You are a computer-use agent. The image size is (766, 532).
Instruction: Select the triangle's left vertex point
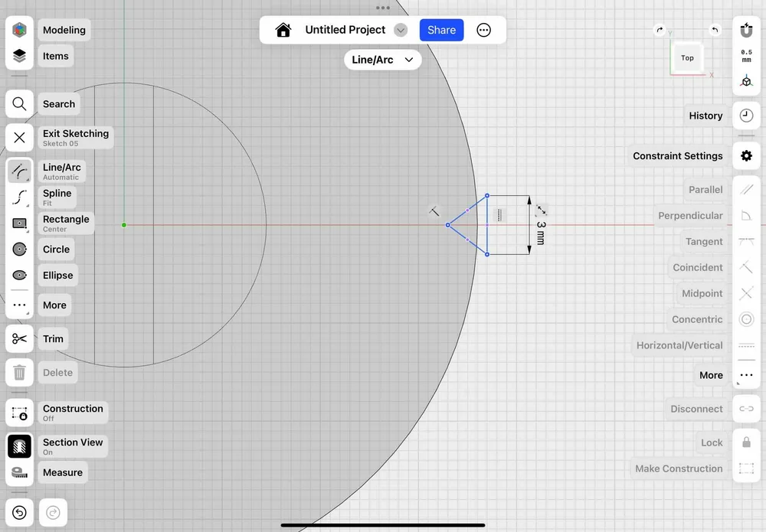click(447, 225)
